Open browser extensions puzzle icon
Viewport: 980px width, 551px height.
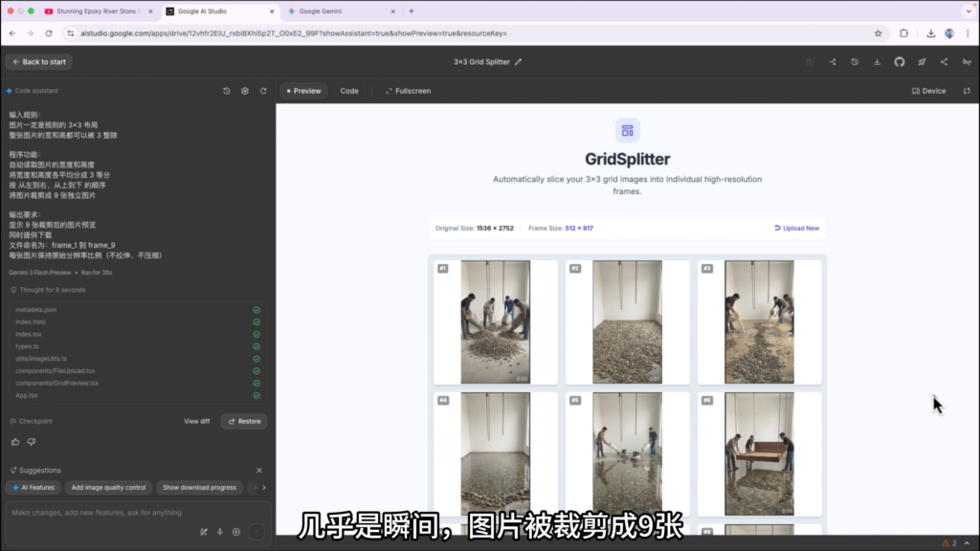[x=903, y=33]
